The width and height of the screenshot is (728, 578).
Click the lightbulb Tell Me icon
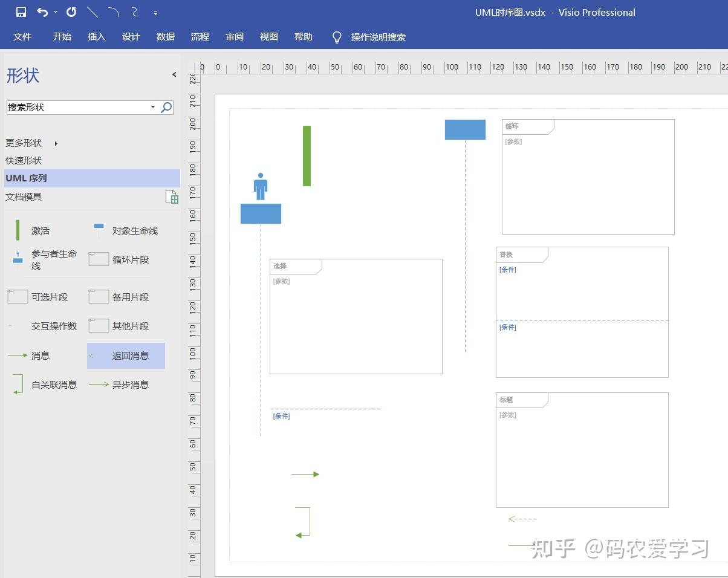[337, 37]
